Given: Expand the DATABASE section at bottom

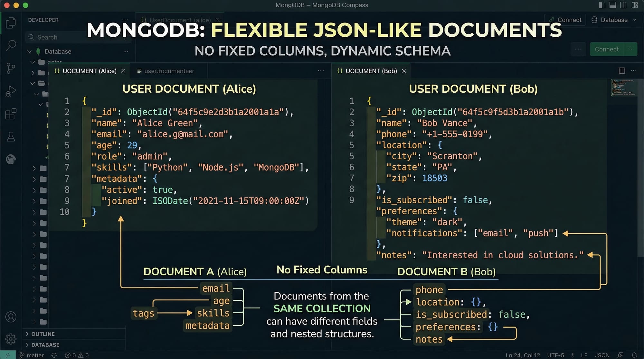Looking at the screenshot, I should (x=45, y=345).
